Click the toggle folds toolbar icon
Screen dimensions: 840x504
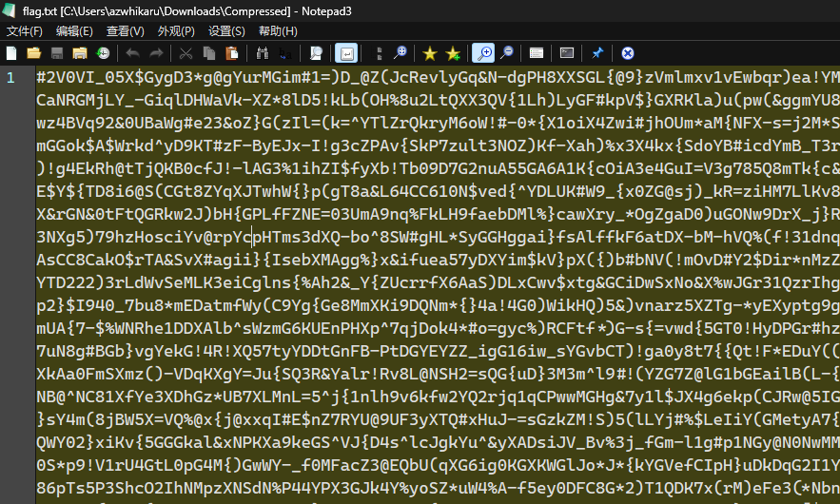pyautogui.click(x=379, y=53)
